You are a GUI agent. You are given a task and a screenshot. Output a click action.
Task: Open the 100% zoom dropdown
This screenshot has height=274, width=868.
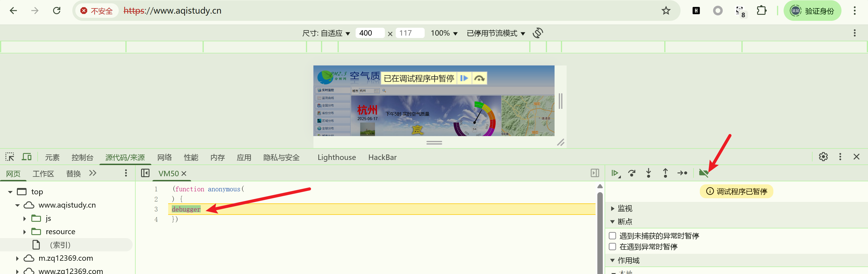point(444,33)
